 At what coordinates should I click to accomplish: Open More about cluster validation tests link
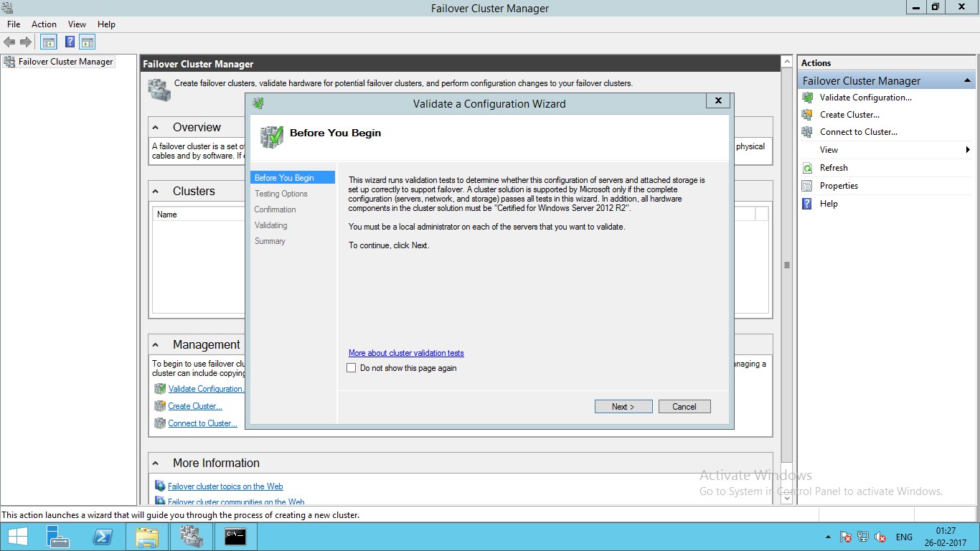tap(406, 353)
